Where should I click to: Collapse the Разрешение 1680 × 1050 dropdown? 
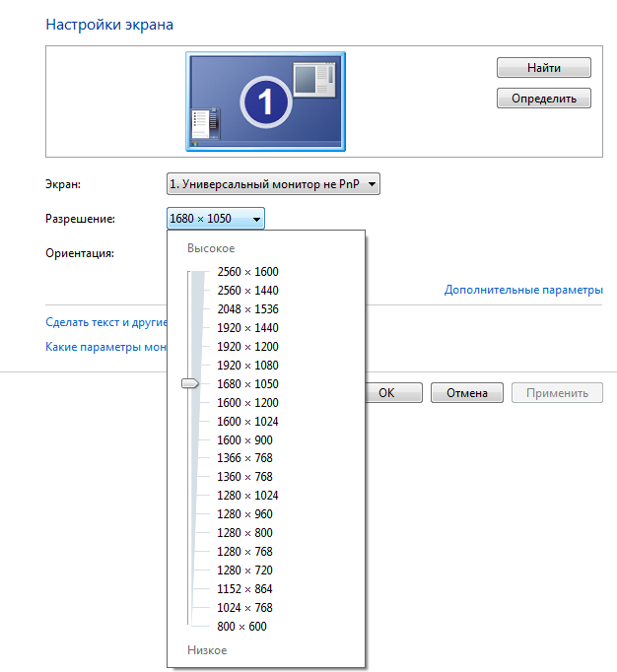(215, 219)
